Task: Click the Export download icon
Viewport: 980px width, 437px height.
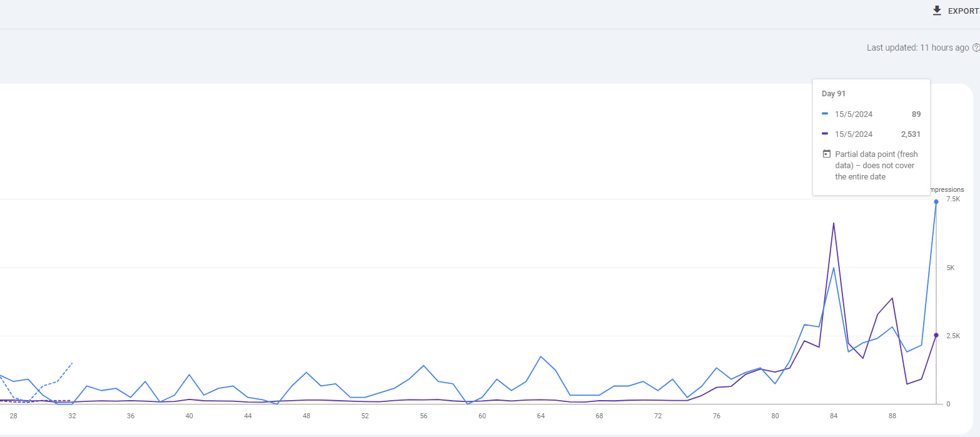Action: [x=937, y=11]
